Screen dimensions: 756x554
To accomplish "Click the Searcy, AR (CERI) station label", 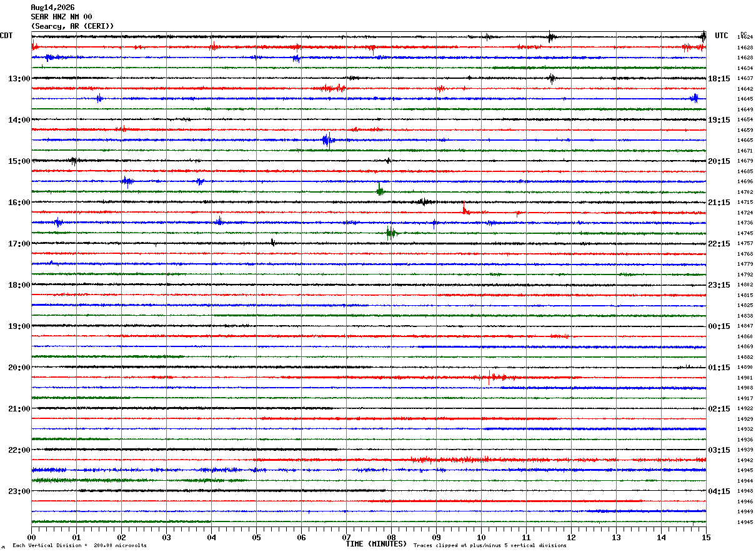I will pyautogui.click(x=72, y=26).
